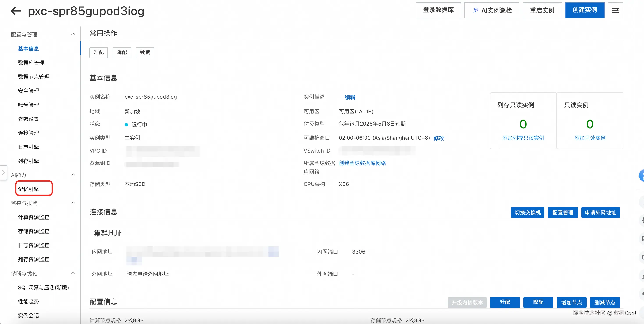
Task: Collapse the 监控与报警 sidebar section
Action: click(x=73, y=203)
